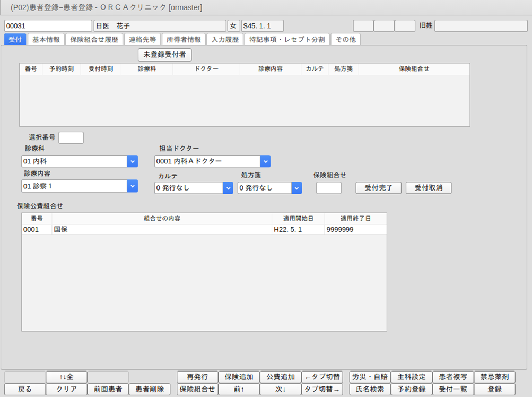Click the 戻る button
Viewport: 532px width, 397px height.
pyautogui.click(x=24, y=389)
